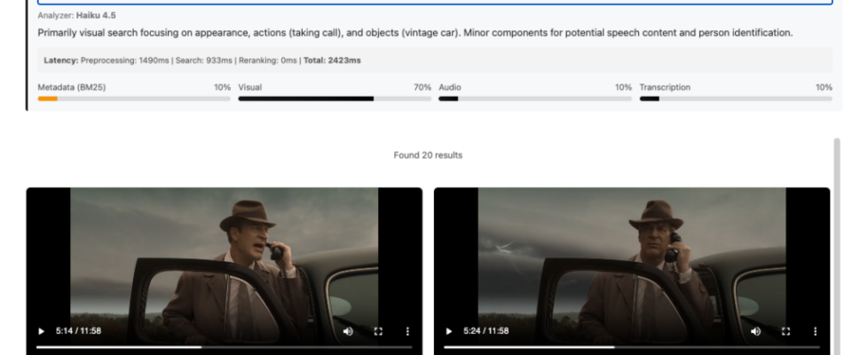Enter fullscreen on the right video
Image resolution: width=868 pixels, height=355 pixels.
[x=785, y=331]
